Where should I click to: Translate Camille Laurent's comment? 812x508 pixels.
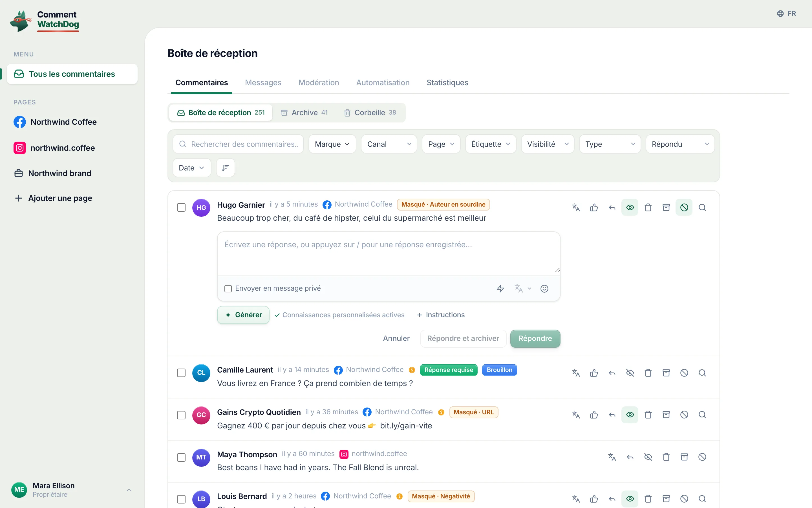click(x=576, y=373)
